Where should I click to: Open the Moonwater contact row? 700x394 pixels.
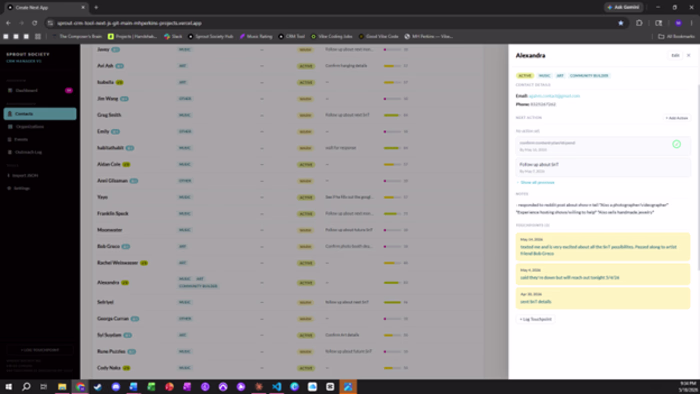click(x=288, y=230)
